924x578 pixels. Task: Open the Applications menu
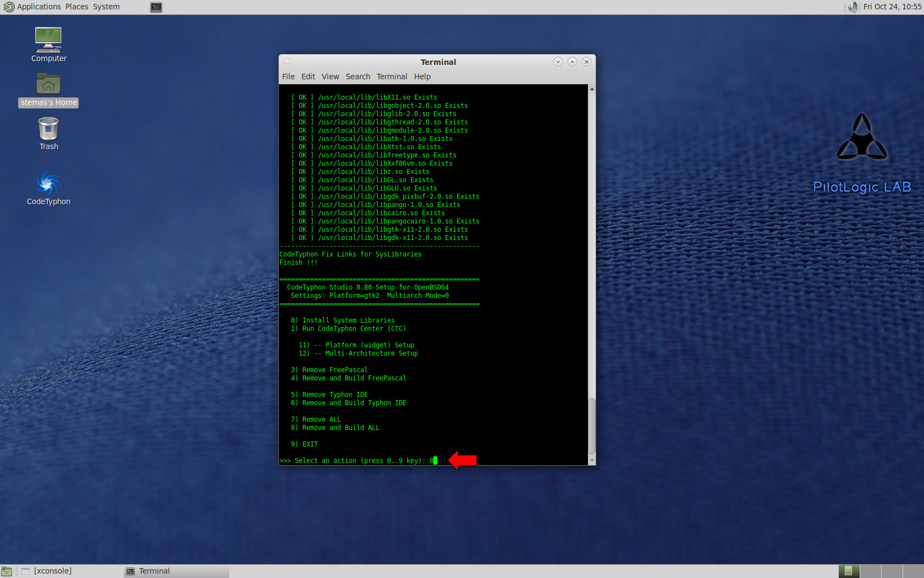[38, 7]
